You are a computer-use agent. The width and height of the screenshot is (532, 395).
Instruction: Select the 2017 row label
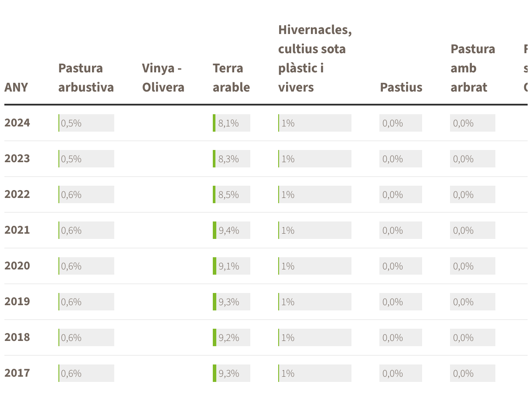pyautogui.click(x=17, y=373)
